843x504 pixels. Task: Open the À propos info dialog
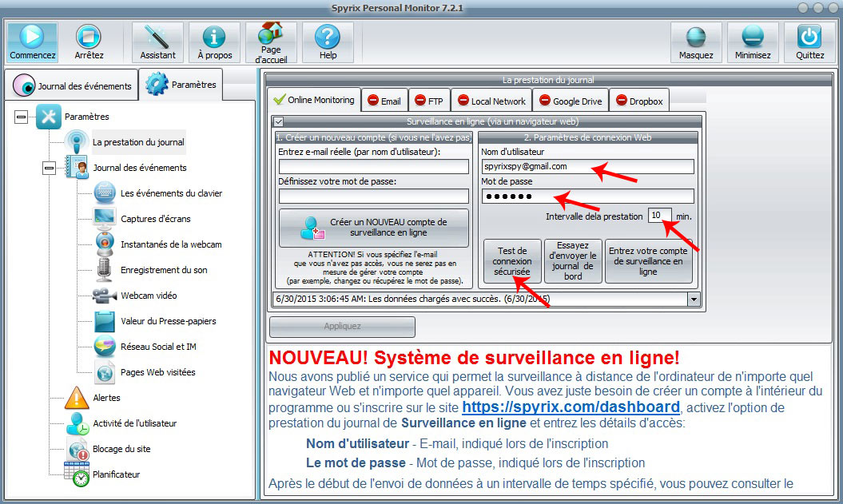click(x=214, y=42)
